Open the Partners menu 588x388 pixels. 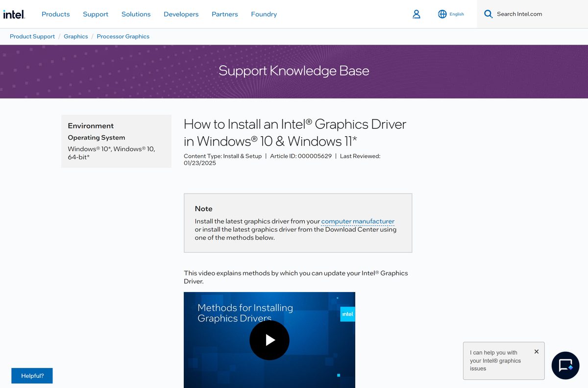pos(225,14)
